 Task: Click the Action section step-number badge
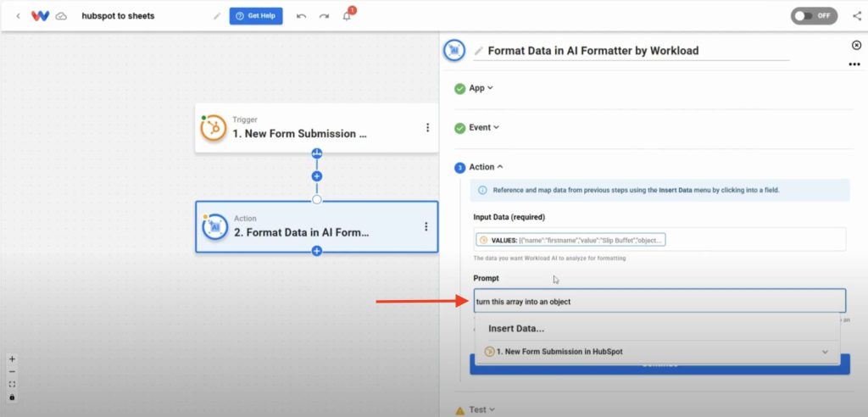pos(459,167)
